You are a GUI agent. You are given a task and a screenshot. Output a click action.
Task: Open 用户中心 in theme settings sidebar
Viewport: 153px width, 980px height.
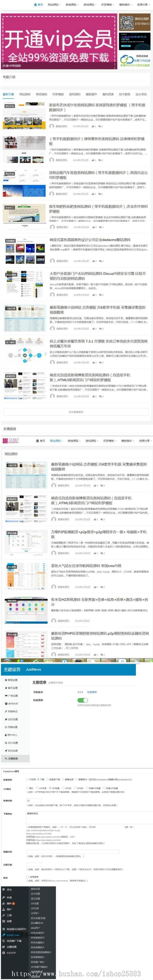click(11, 735)
